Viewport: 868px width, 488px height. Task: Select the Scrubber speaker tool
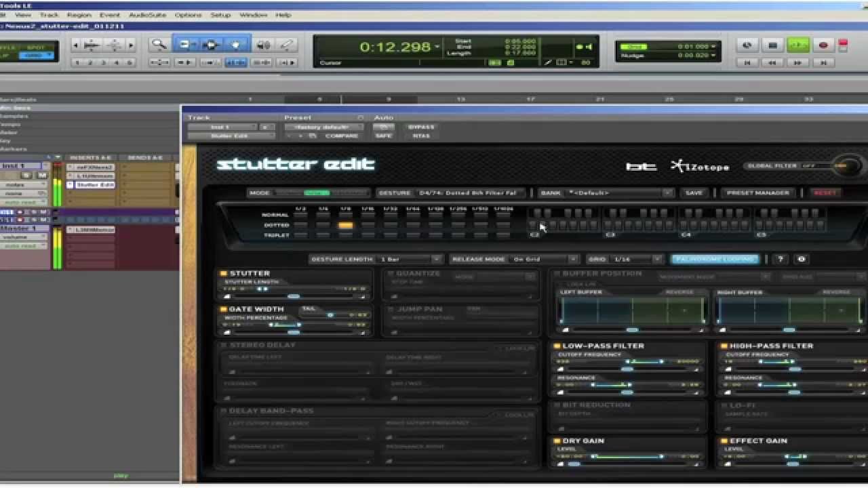pos(264,45)
